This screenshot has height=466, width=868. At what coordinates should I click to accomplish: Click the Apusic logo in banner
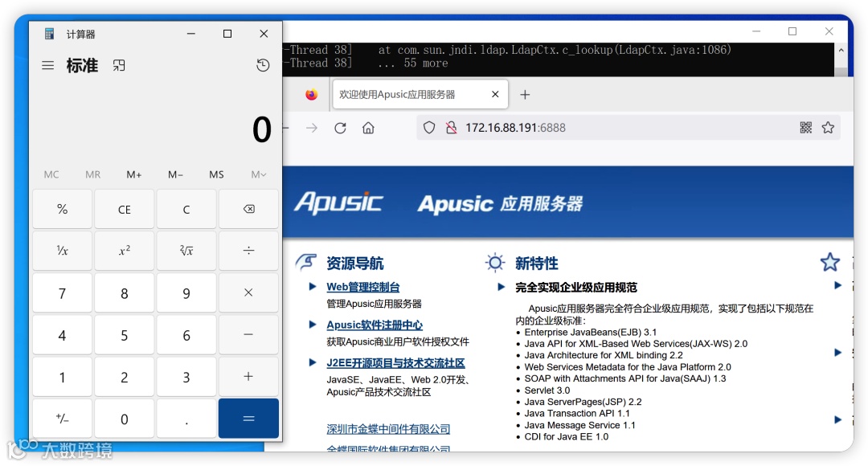point(338,203)
